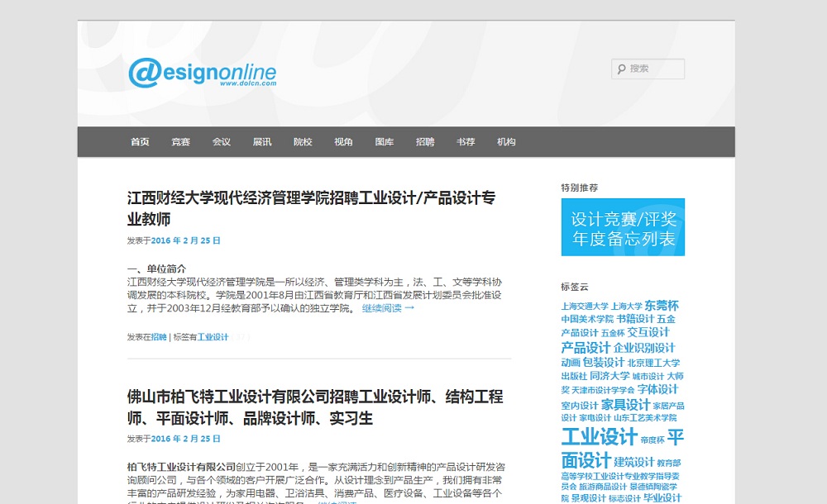Viewport: 827px width, 504px height.
Task: Go to the 会议 menu section
Action: [222, 142]
